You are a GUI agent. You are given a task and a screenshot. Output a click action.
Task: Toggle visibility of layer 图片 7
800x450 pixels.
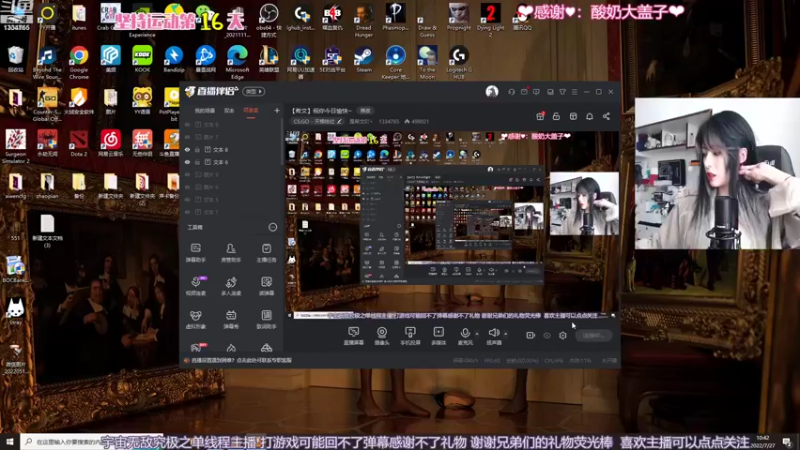pyautogui.click(x=187, y=137)
